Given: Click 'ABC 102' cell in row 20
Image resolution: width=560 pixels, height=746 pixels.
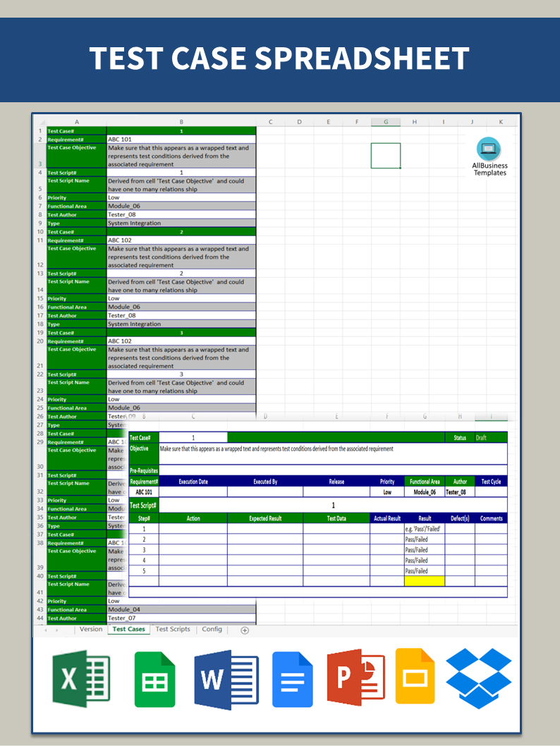Looking at the screenshot, I should coord(181,341).
